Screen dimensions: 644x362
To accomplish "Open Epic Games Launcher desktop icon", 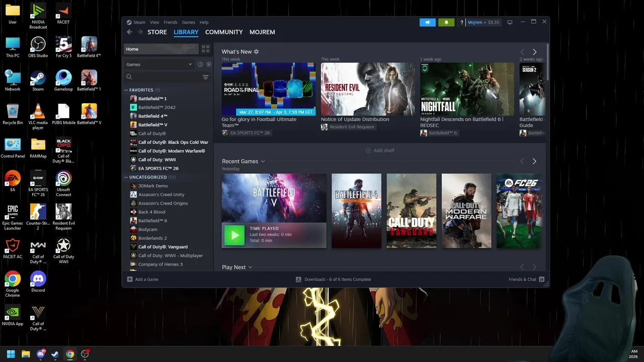I will click(x=13, y=217).
